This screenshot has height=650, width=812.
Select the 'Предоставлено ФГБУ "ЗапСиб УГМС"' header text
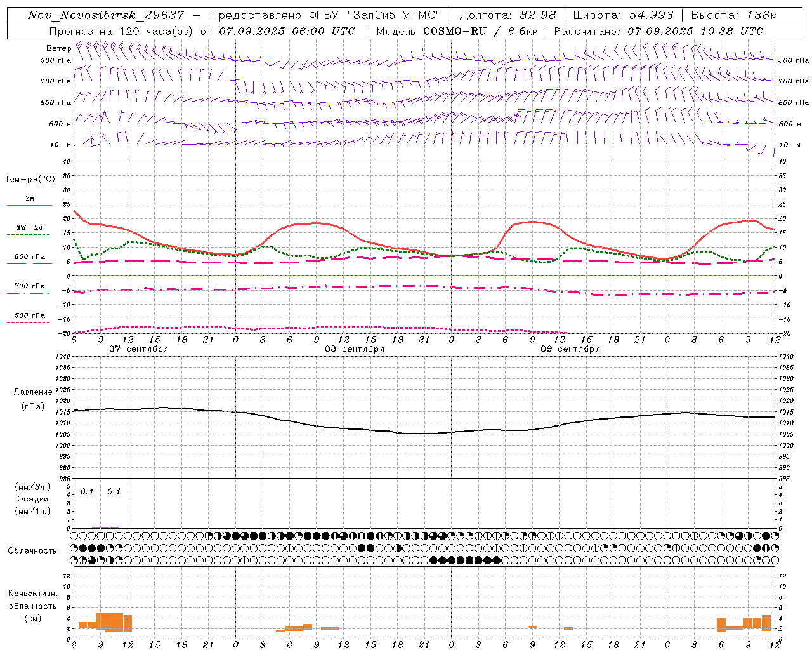(x=325, y=15)
